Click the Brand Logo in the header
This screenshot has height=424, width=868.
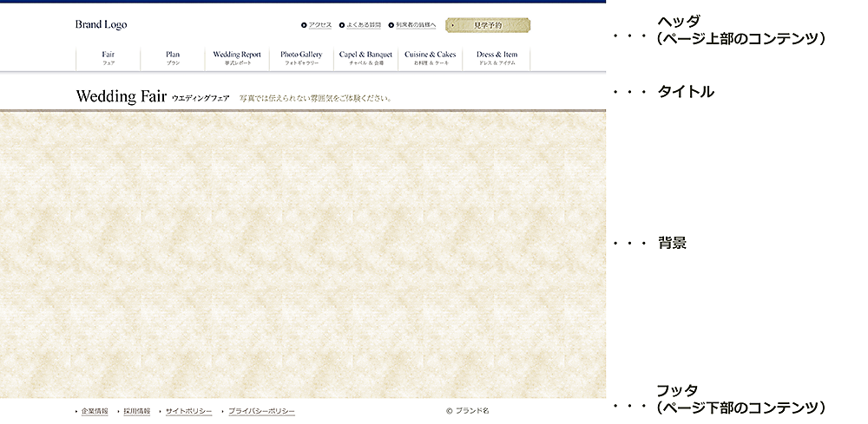(101, 25)
